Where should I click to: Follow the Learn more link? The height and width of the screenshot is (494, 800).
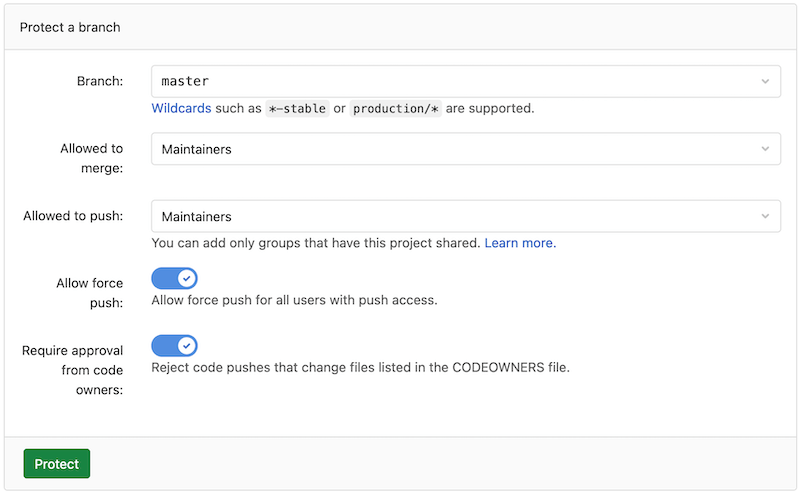520,243
